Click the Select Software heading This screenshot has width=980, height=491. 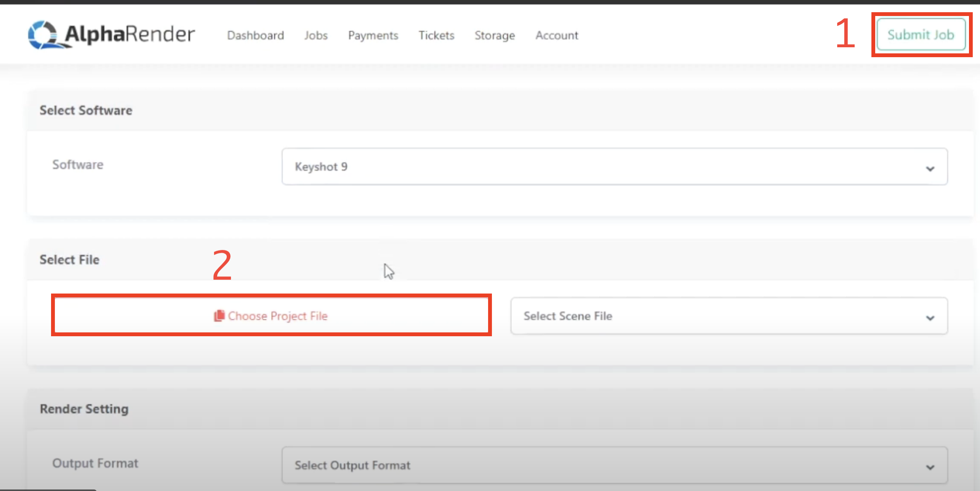[86, 111]
